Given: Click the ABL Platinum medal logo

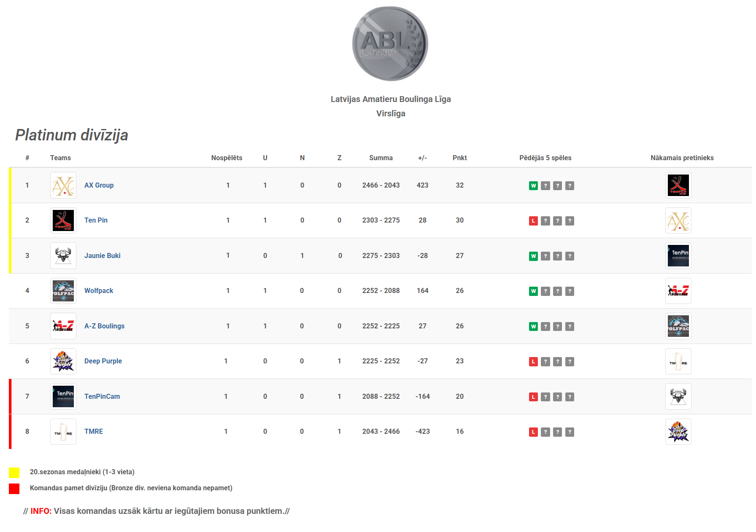Looking at the screenshot, I should [390, 44].
